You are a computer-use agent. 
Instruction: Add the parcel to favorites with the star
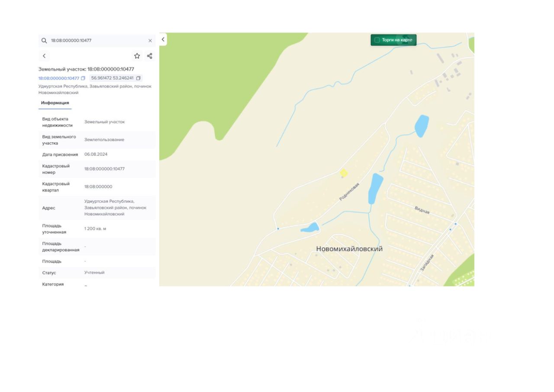(137, 56)
